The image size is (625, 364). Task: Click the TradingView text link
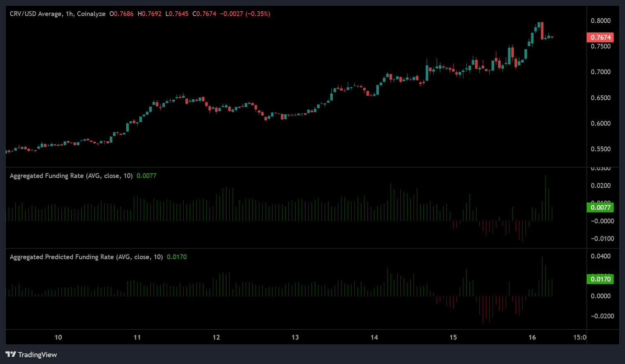(x=37, y=355)
